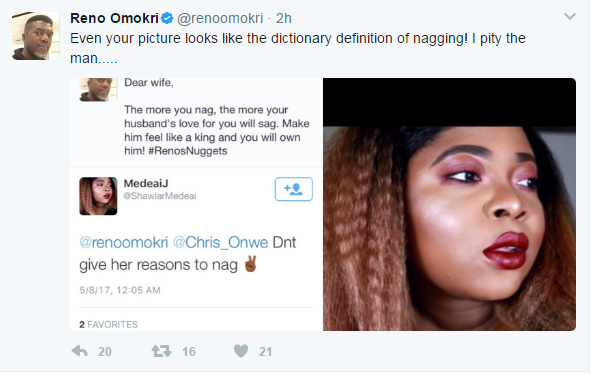Click the reply arrow icon
This screenshot has height=374, width=590.
(79, 351)
